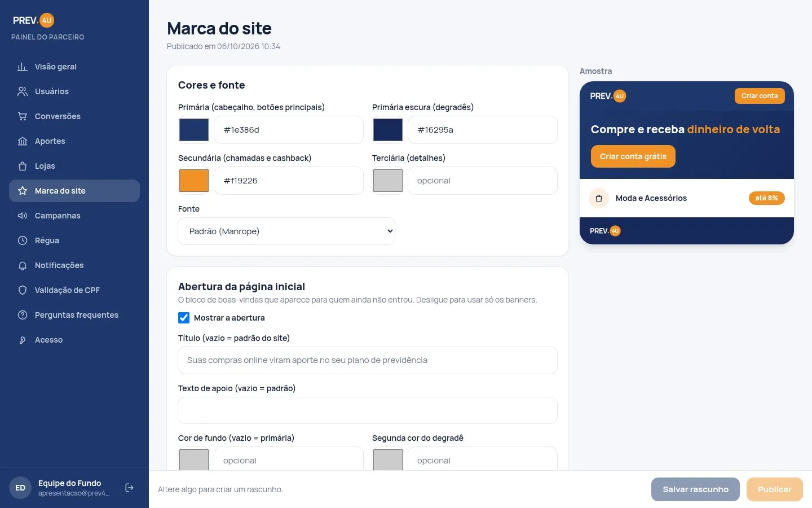Screen dimensions: 812x508
Task: Click the ED user avatar
Action: 20,488
